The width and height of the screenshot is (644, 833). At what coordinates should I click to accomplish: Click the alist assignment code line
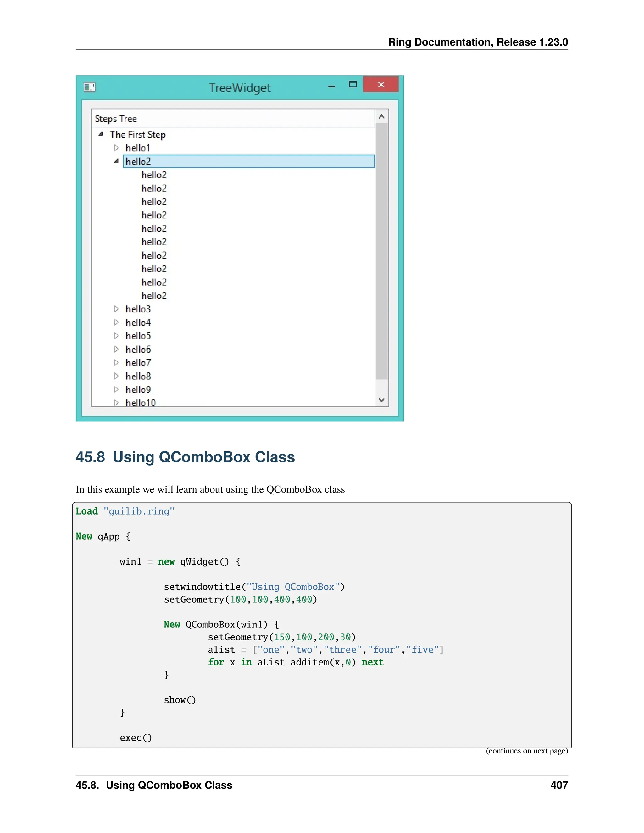click(326, 649)
